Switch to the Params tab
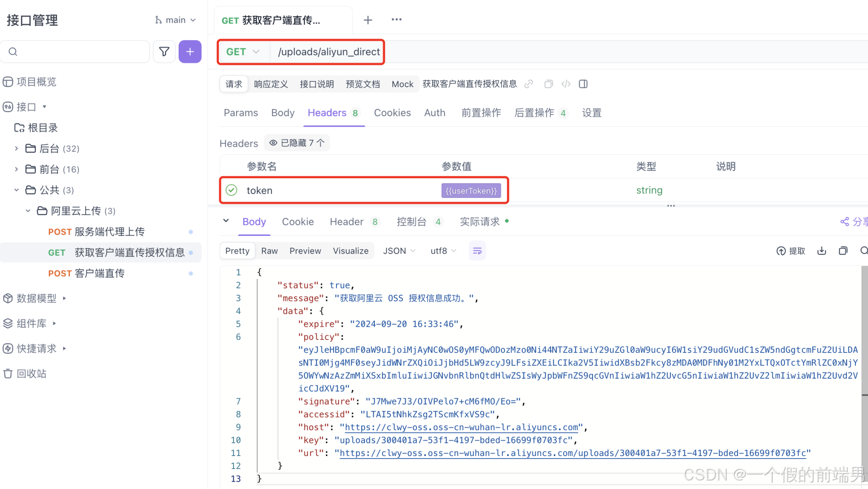 tap(241, 113)
